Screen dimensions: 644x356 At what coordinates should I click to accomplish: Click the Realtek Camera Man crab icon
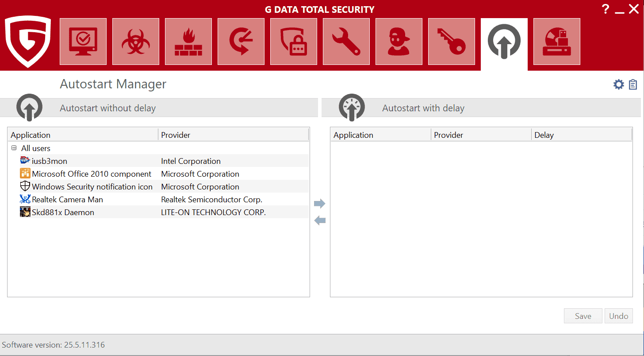point(25,199)
